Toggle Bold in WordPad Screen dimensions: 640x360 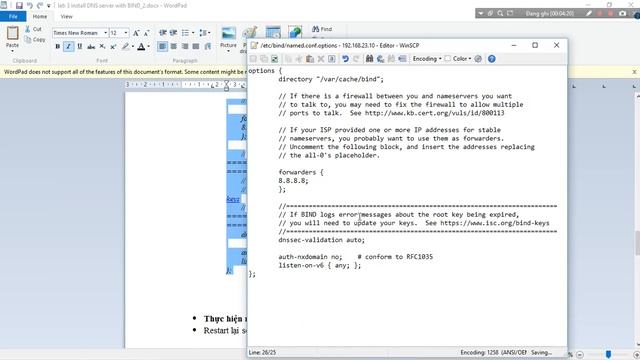point(58,47)
